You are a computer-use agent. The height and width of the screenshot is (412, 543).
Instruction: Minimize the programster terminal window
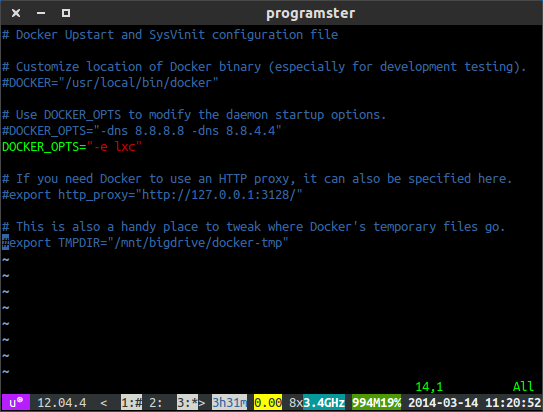point(41,13)
